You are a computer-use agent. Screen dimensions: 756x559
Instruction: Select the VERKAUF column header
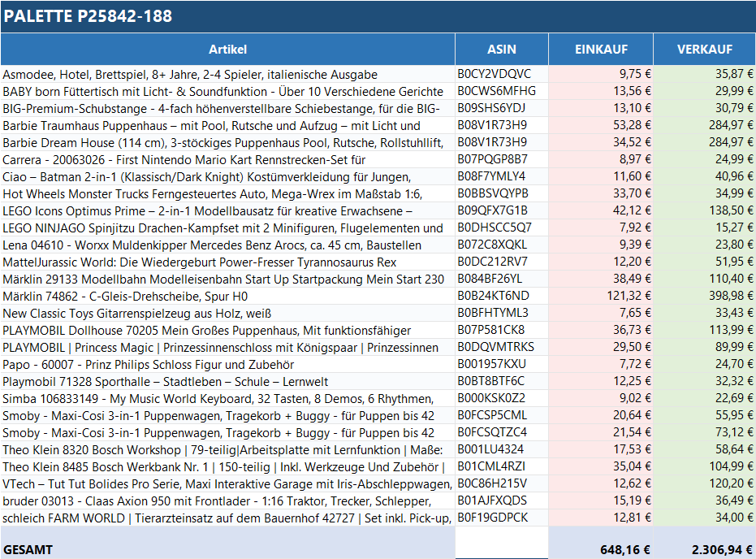(704, 50)
